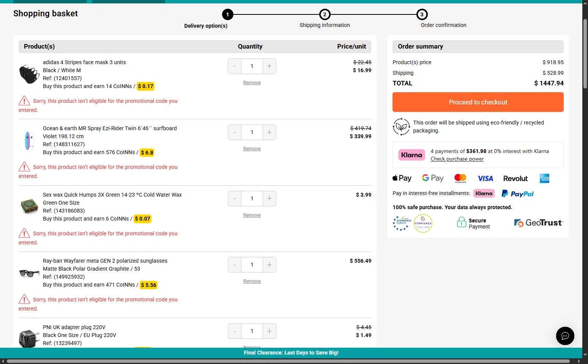This screenshot has height=364, width=588.
Task: Click the Google Pay payment icon
Action: click(x=433, y=178)
